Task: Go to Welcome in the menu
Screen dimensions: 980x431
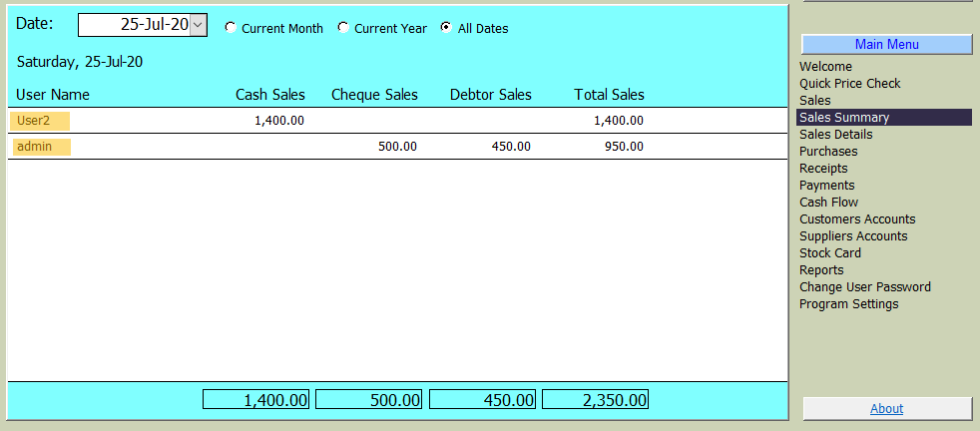Action: click(825, 67)
